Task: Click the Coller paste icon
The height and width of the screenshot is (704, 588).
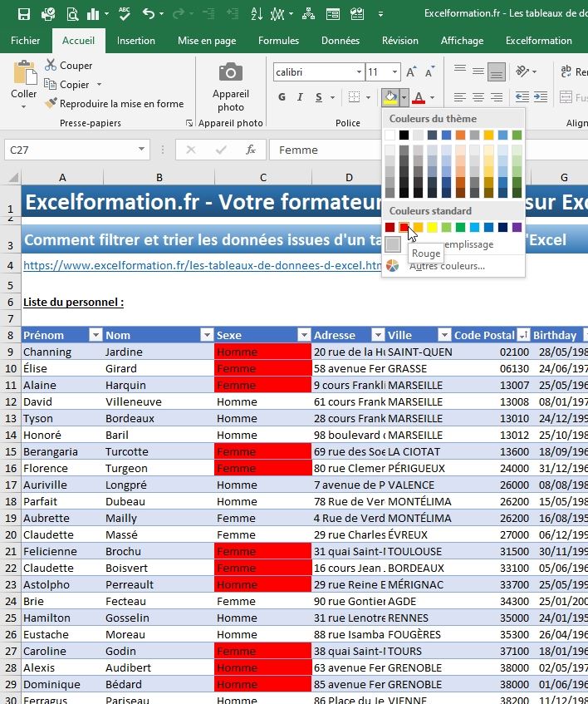Action: click(24, 73)
